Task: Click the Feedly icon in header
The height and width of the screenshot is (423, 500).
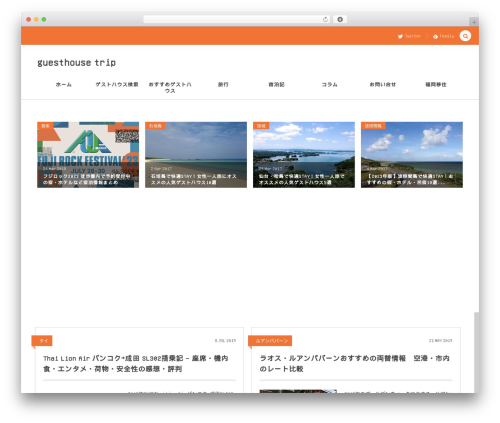Action: coord(435,36)
